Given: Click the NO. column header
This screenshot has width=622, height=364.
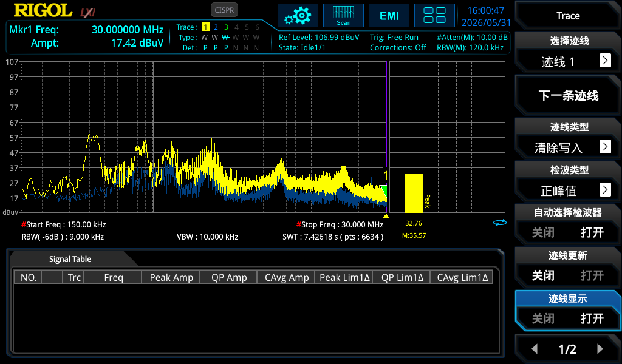Looking at the screenshot, I should coord(28,277).
